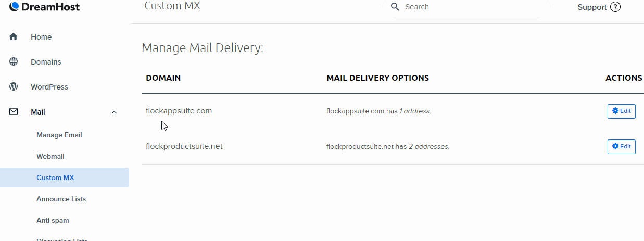The image size is (644, 241).
Task: Click the Mail envelope icon
Action: (x=14, y=112)
